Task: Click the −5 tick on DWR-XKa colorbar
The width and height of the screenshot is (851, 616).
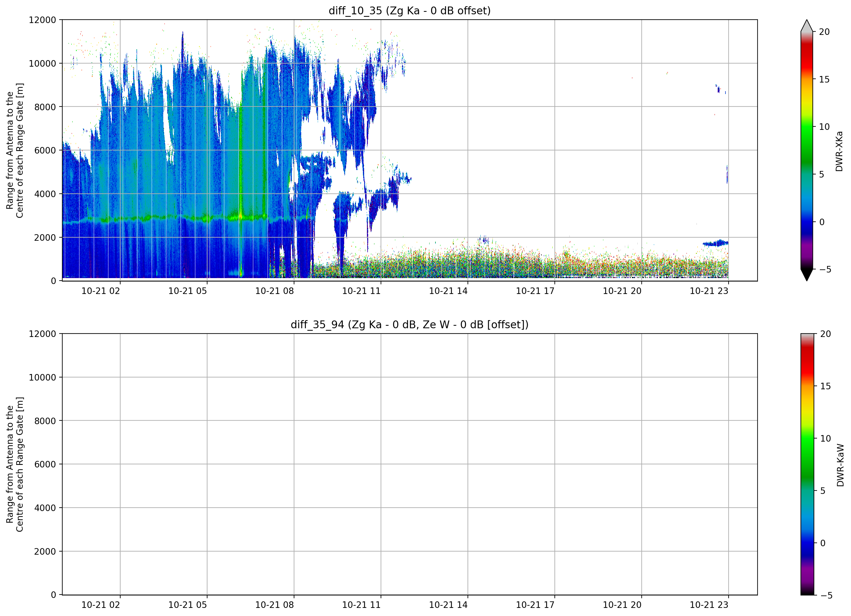Action: click(x=825, y=269)
